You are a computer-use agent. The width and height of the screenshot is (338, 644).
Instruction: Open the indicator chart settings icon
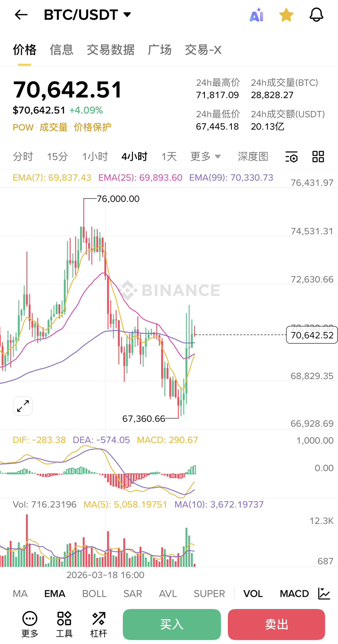pyautogui.click(x=324, y=593)
